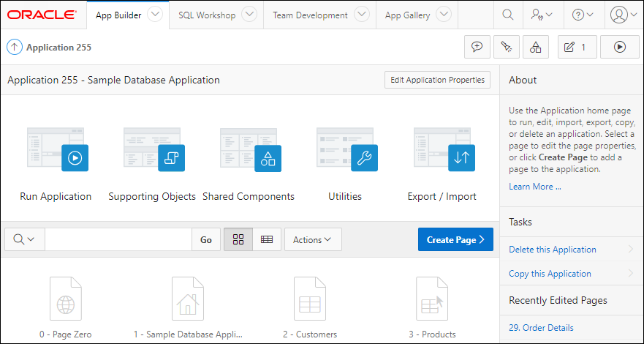The width and height of the screenshot is (644, 344).
Task: Click the search magnifier in header
Action: (507, 15)
